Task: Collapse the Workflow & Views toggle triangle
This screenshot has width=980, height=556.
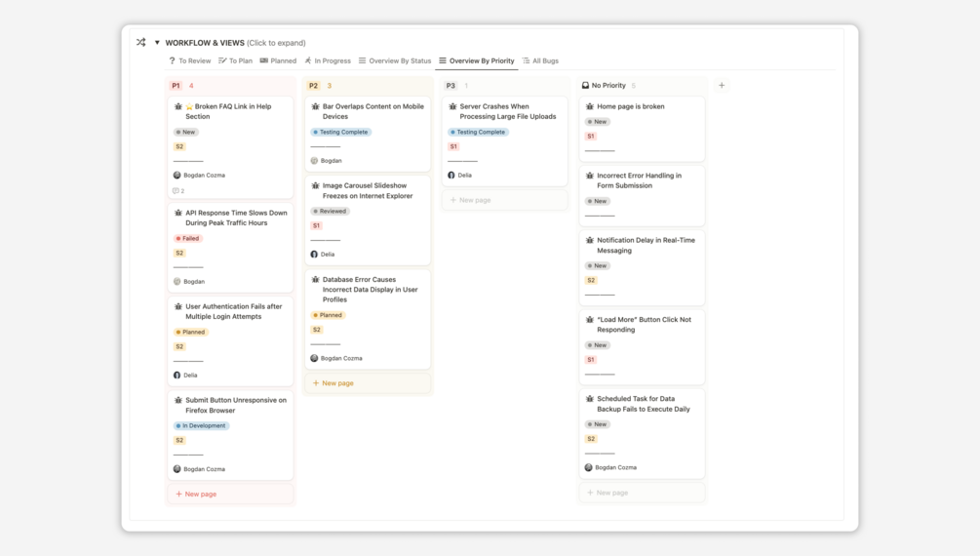Action: click(x=157, y=43)
